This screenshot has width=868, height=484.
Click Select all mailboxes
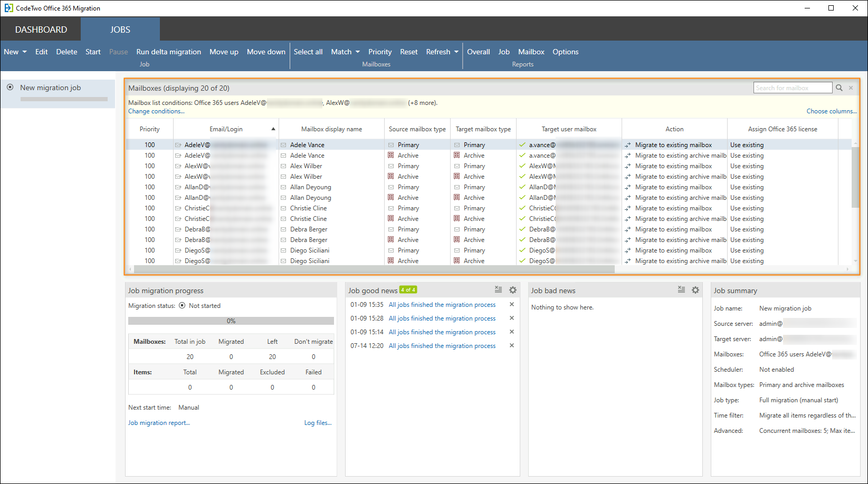[308, 52]
